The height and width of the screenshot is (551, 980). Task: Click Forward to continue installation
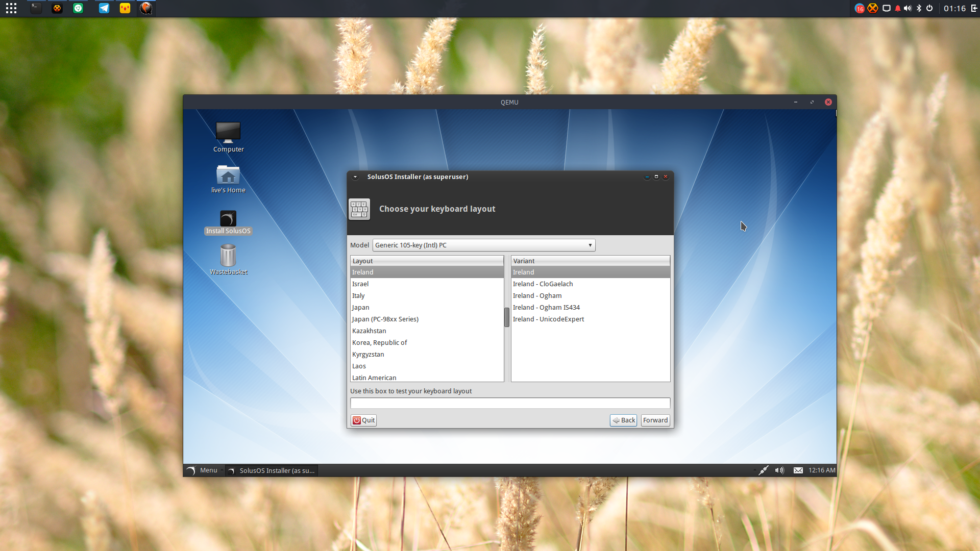tap(655, 420)
